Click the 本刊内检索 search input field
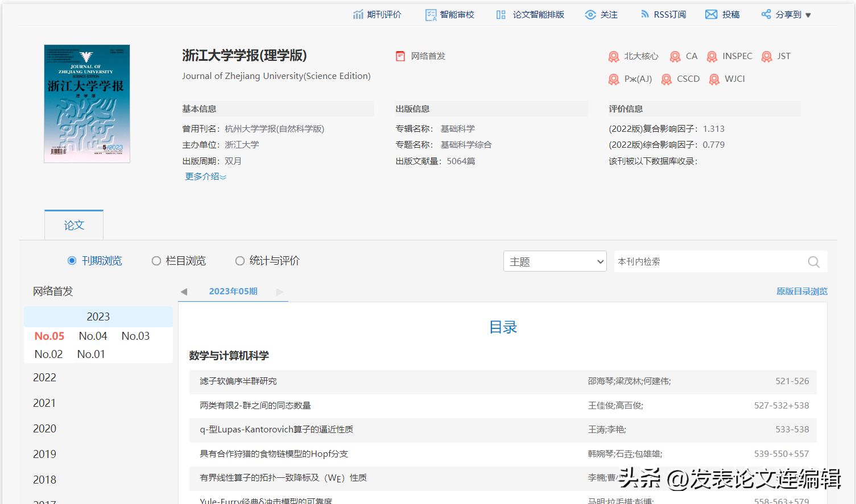Screen dimensions: 856x504 click(709, 261)
